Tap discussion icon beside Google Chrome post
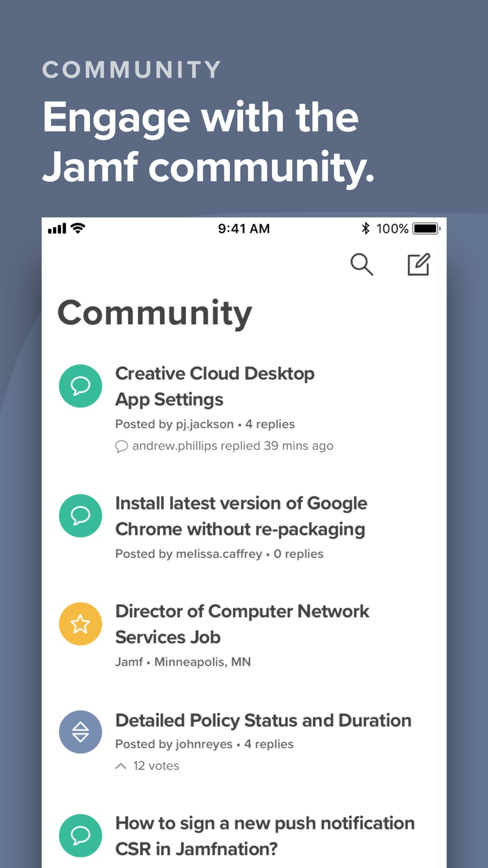This screenshot has height=868, width=488. point(81,516)
